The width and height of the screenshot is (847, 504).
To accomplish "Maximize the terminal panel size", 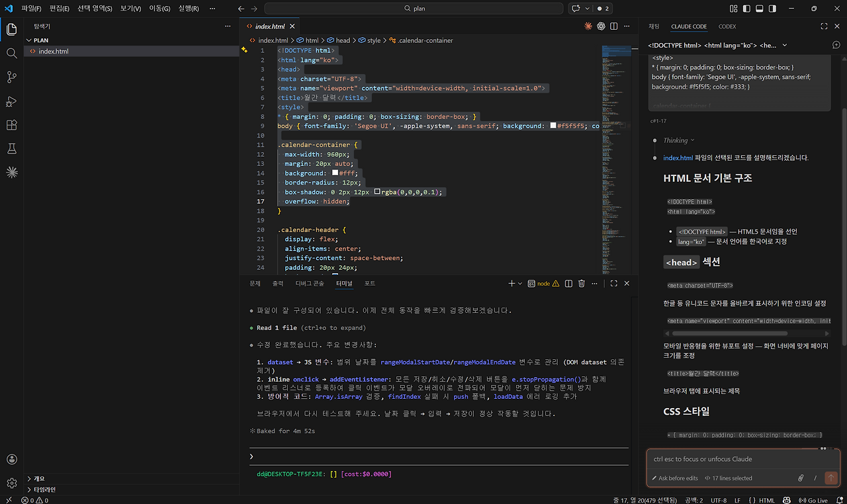I will click(614, 283).
